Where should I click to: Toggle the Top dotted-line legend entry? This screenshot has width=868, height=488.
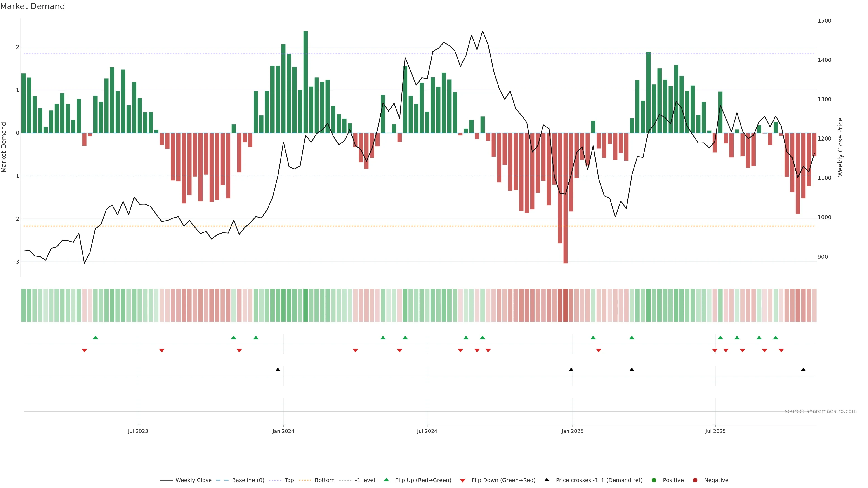[x=289, y=480]
